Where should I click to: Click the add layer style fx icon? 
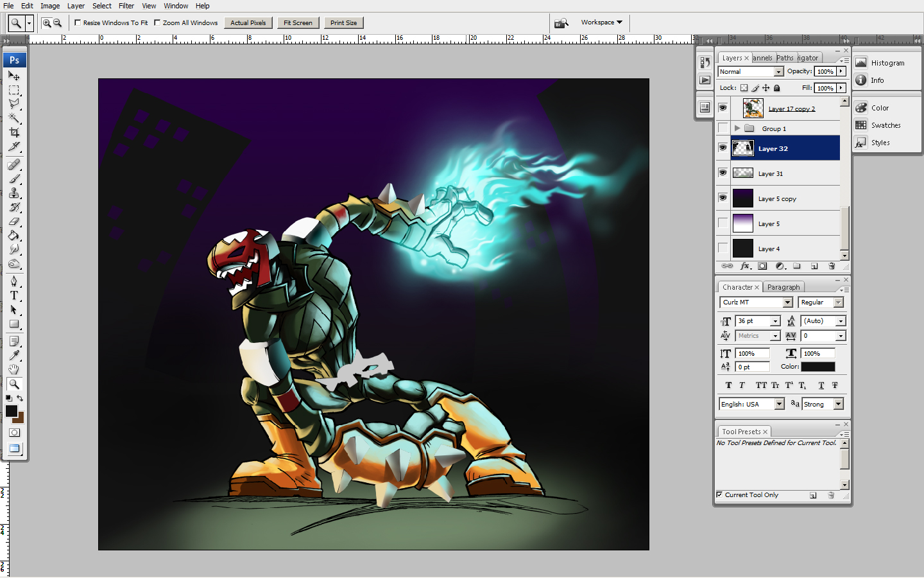point(745,266)
